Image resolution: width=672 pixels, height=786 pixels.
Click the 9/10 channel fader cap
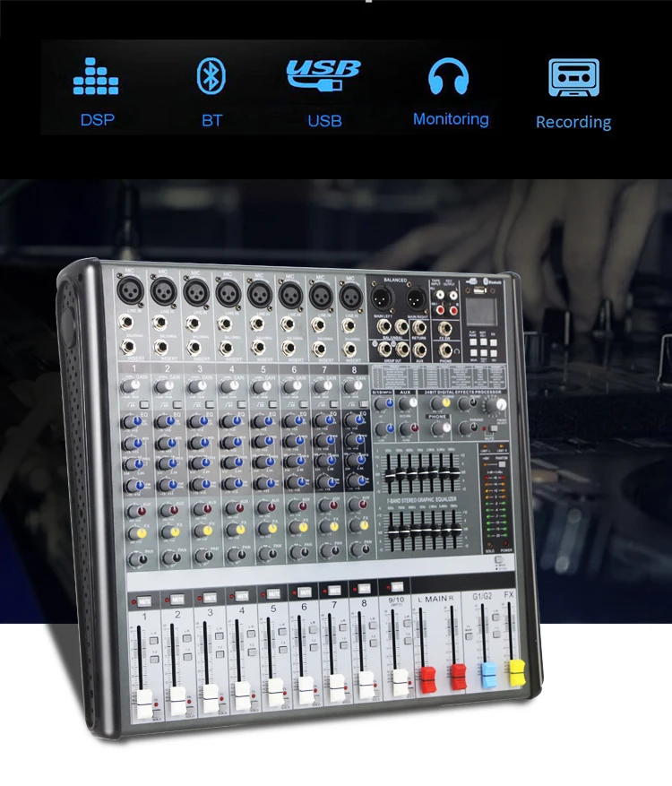400,682
